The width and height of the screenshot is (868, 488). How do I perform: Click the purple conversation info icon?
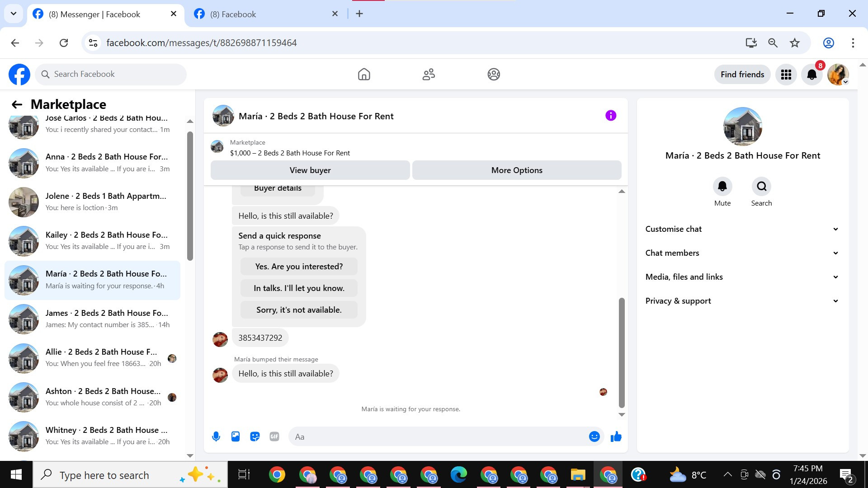[611, 116]
